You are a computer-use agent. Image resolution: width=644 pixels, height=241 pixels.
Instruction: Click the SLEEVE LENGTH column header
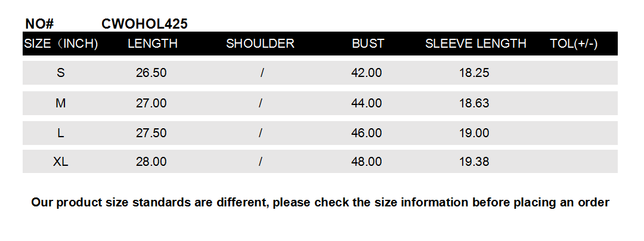[476, 44]
